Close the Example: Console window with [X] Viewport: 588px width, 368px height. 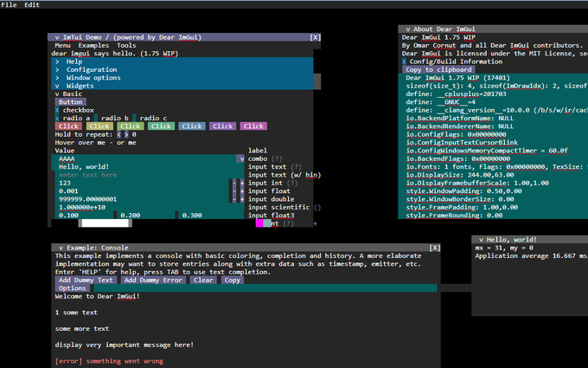435,248
